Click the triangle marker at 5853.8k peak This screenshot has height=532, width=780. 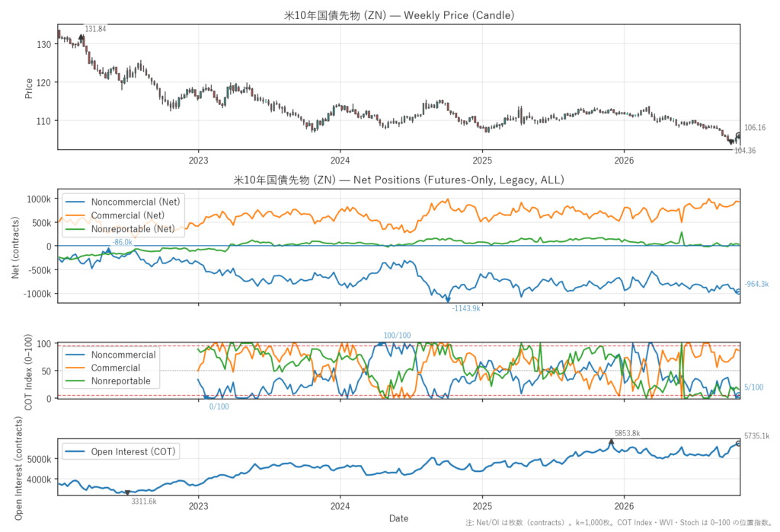pos(611,442)
